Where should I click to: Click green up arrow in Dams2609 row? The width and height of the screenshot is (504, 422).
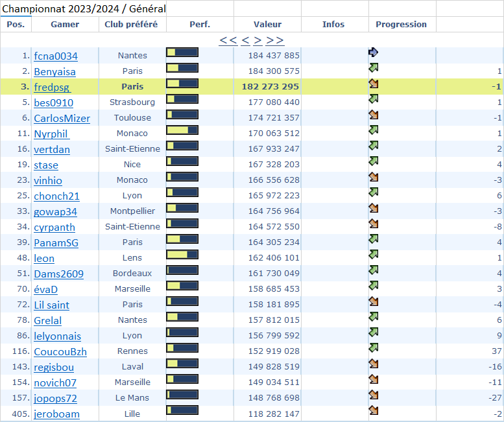[373, 270]
